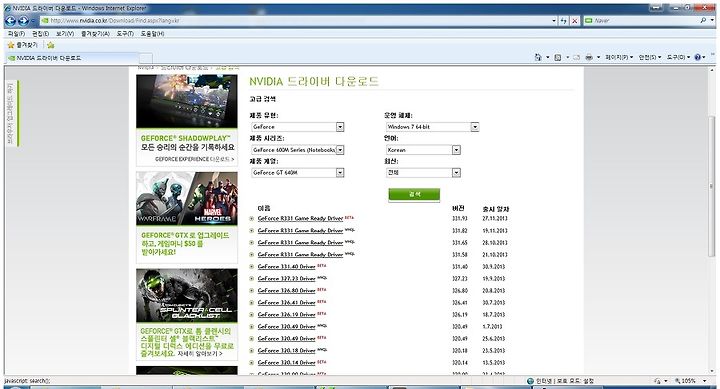This screenshot has height=389, width=720.
Task: Open the 105% zoom level dropdown
Action: 705,381
